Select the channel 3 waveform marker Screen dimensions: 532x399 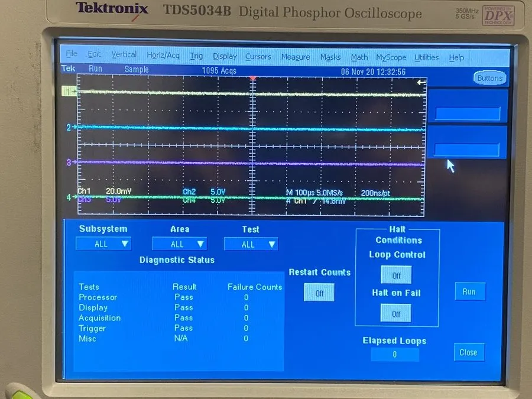pyautogui.click(x=70, y=162)
